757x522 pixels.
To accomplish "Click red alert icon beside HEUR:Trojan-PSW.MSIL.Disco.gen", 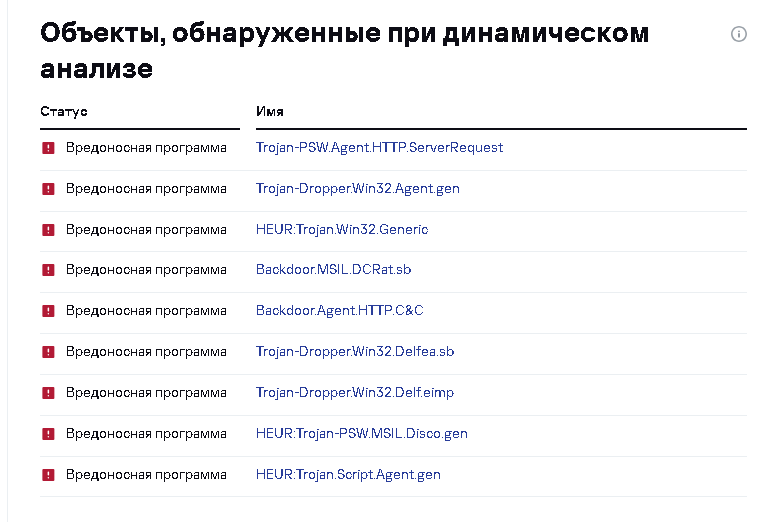I will 48,434.
